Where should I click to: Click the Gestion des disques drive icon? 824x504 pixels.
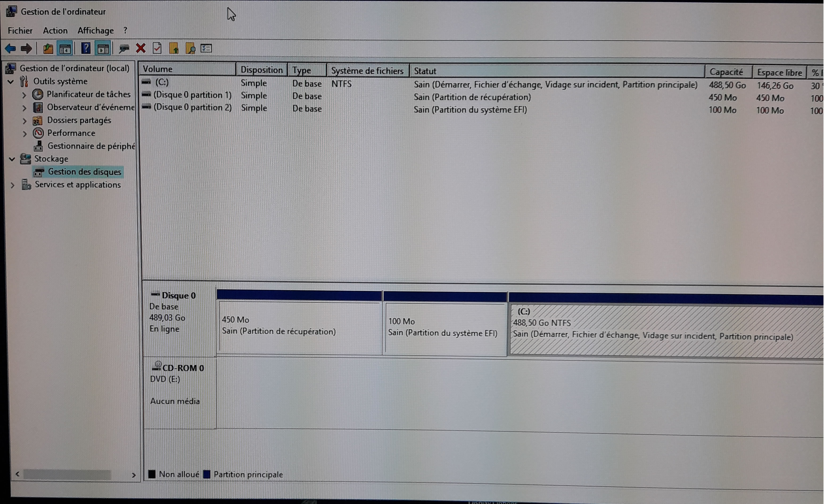click(39, 172)
